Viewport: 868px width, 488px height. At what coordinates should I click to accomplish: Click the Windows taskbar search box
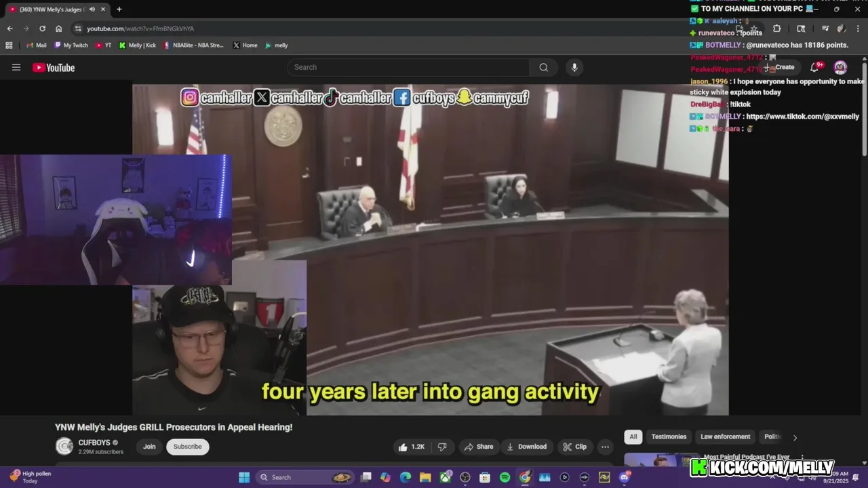305,477
